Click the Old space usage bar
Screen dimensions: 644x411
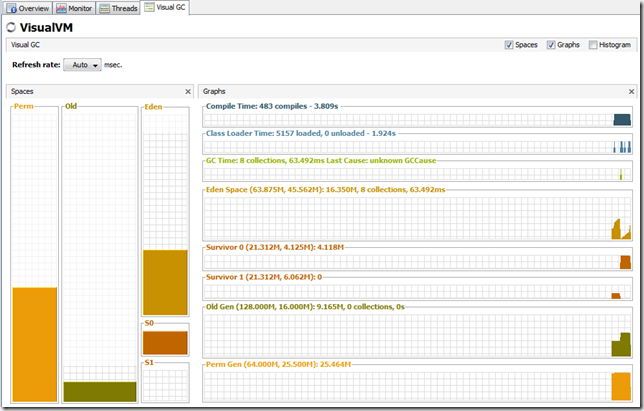click(x=100, y=392)
